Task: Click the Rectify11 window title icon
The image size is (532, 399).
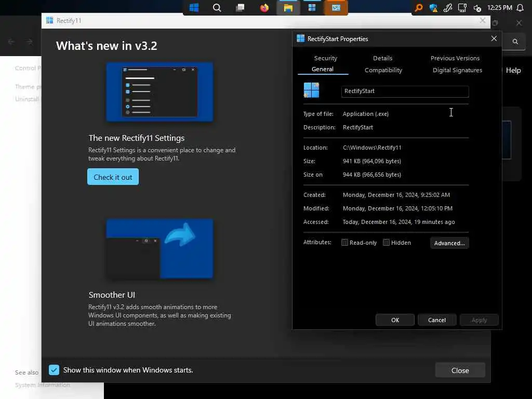Action: pos(49,20)
